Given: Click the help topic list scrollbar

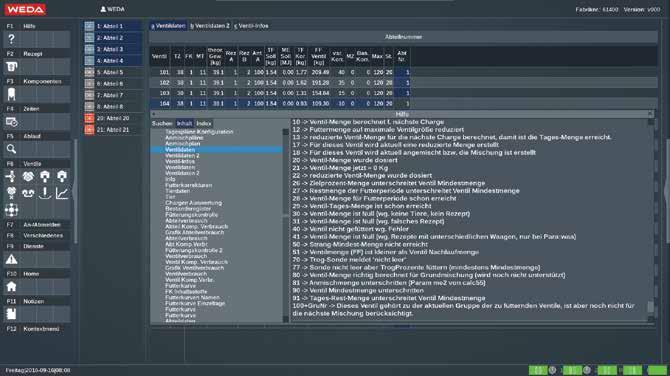Looking at the screenshot, I should 285,226.
